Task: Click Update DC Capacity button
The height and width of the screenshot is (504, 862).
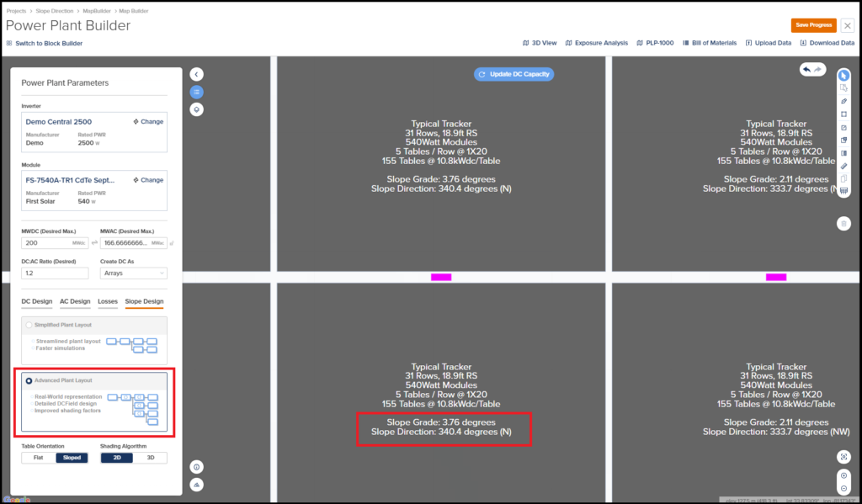Action: tap(514, 74)
